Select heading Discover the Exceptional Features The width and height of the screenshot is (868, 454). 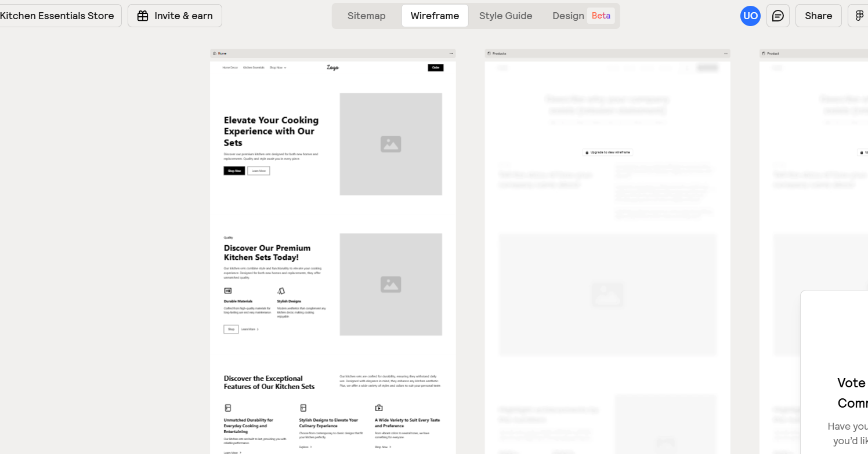coord(269,383)
